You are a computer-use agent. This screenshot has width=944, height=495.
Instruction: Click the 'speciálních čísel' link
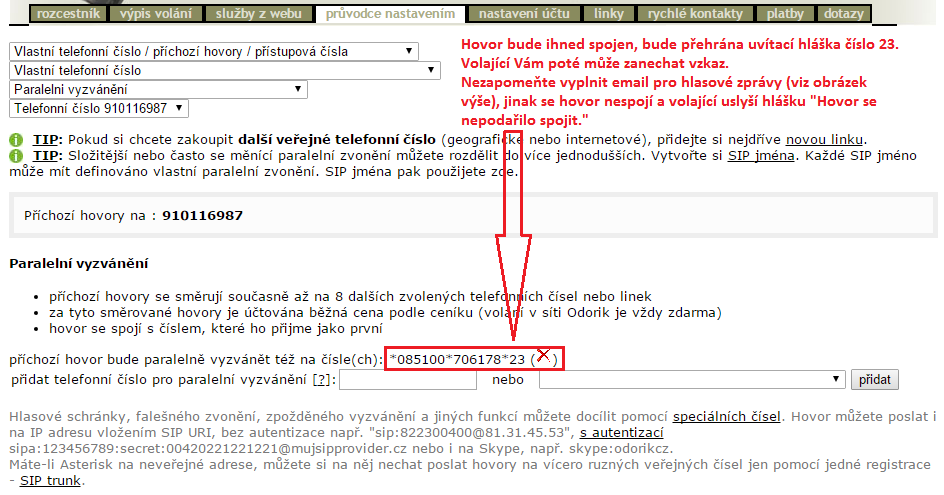727,416
